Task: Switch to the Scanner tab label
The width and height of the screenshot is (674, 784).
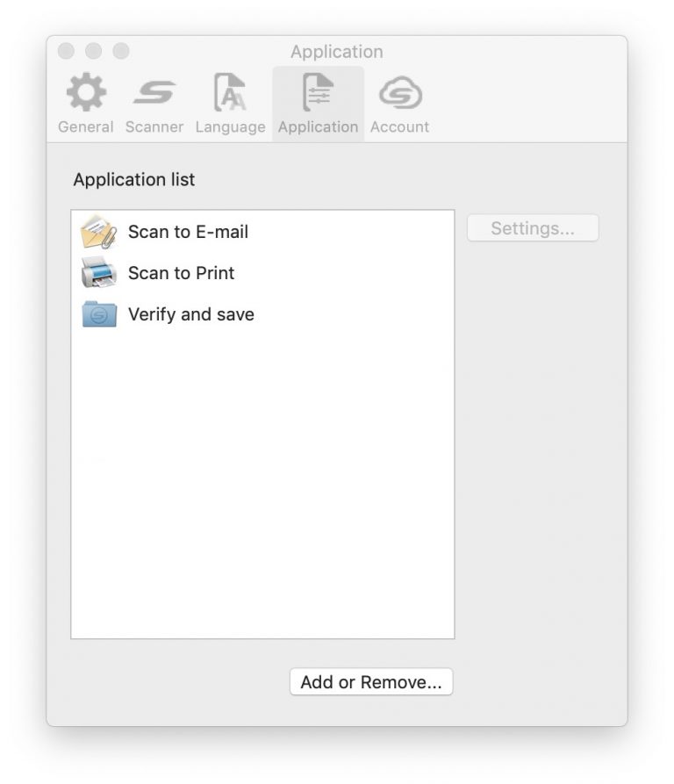Action: 154,127
